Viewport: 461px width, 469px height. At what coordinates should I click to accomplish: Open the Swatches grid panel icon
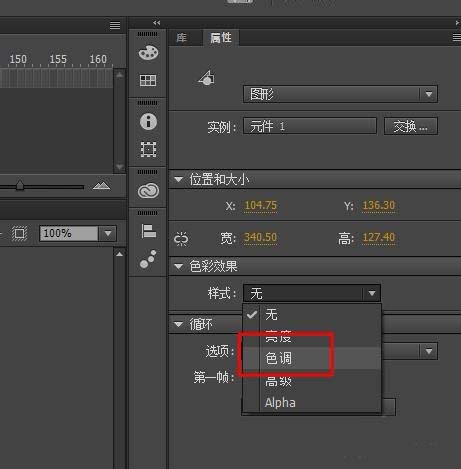[148, 80]
